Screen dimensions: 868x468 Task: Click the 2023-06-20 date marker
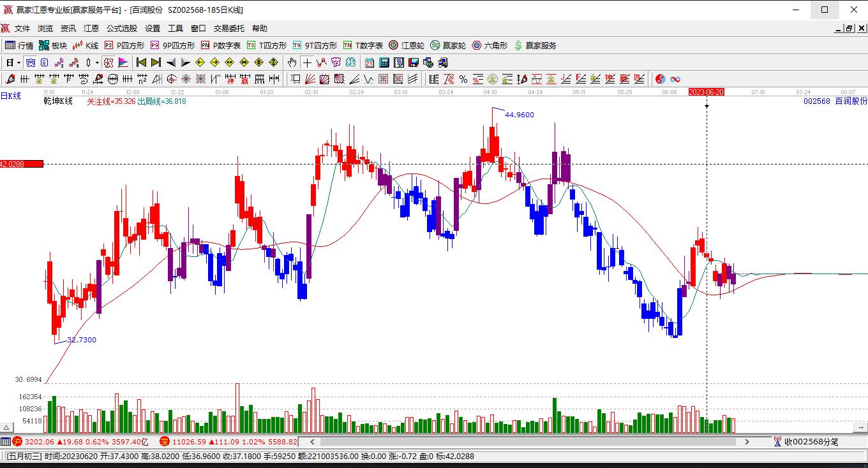point(707,92)
